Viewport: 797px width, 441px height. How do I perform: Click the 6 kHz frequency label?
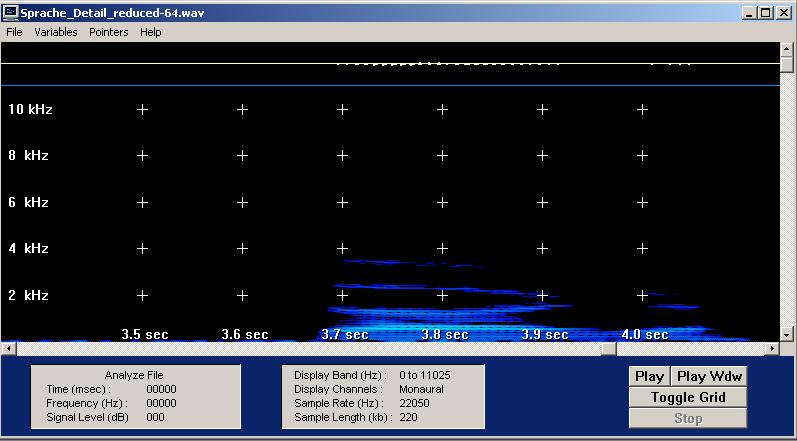tap(28, 202)
